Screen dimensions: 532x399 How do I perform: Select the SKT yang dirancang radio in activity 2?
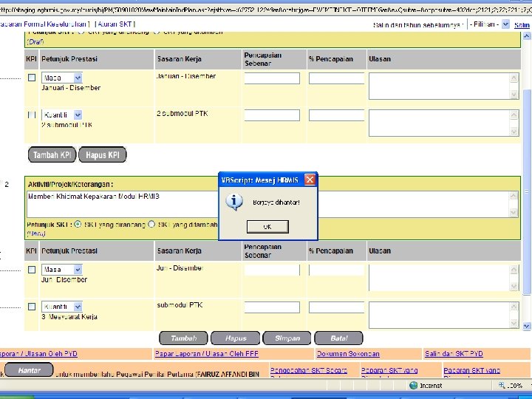[78, 225]
